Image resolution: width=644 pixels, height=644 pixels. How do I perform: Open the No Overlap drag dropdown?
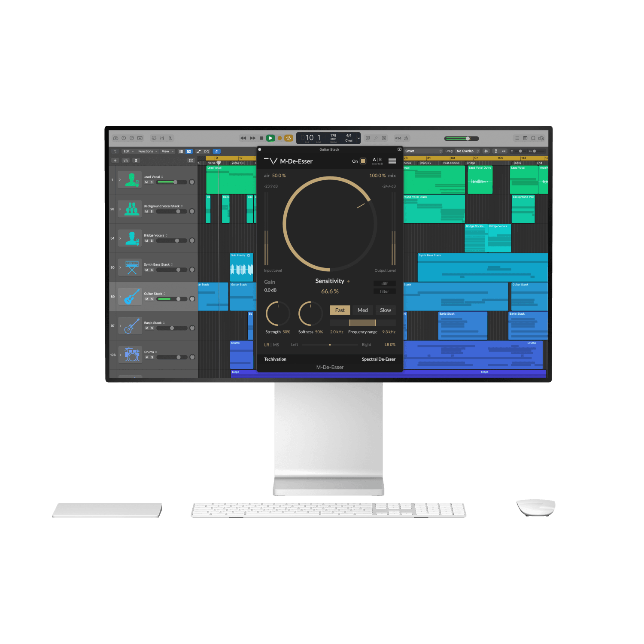coord(468,151)
